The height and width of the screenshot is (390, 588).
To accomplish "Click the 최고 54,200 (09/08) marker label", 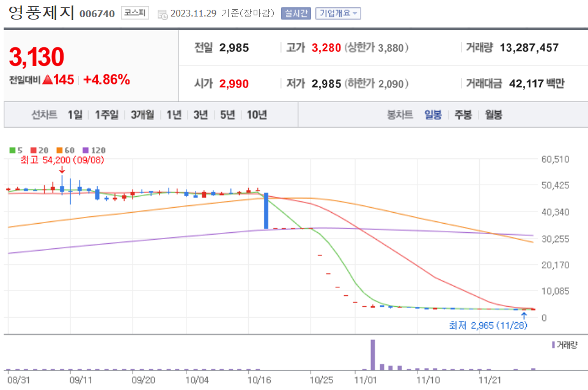I will tap(62, 160).
